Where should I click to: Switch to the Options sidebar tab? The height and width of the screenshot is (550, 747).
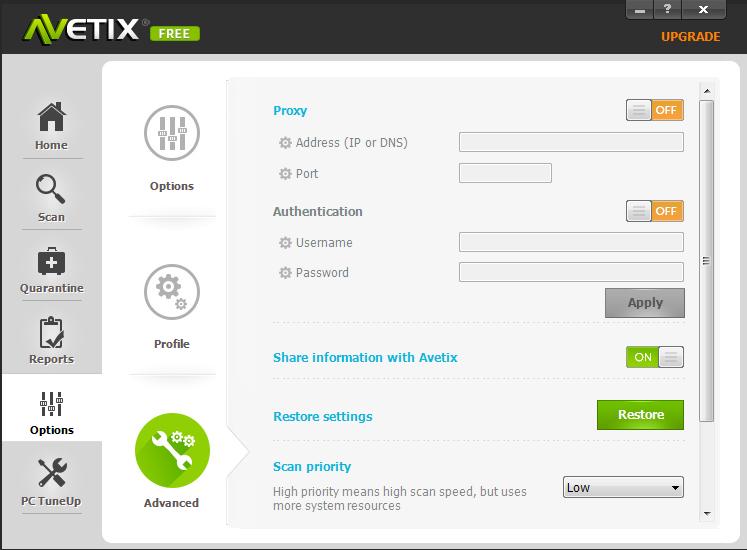[x=51, y=408]
